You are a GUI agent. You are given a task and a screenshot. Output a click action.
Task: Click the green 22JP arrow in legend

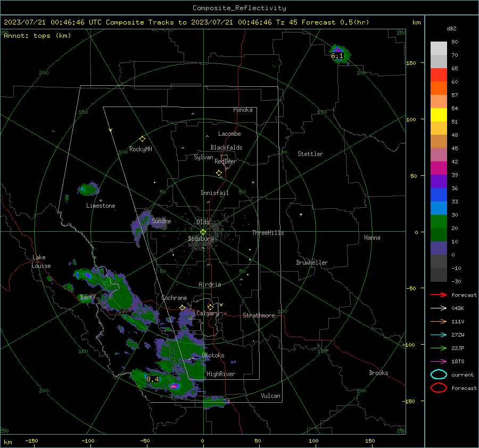pos(439,348)
